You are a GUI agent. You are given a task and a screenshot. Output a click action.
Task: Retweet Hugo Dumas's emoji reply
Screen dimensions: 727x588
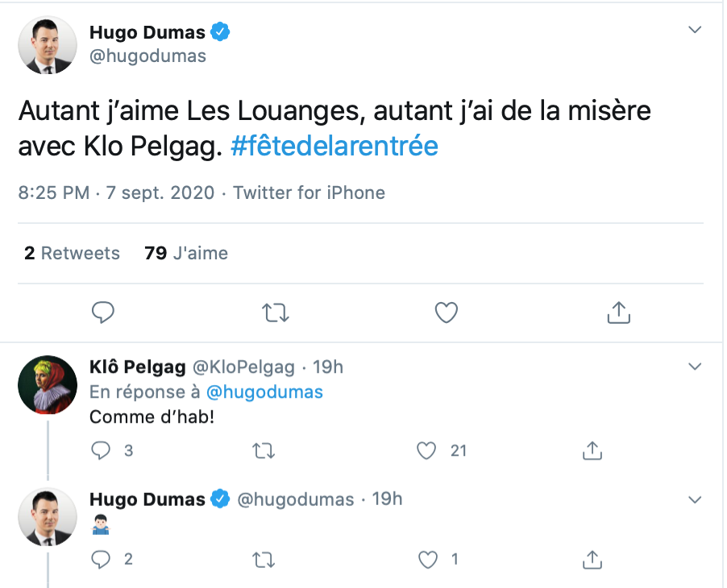click(x=264, y=558)
